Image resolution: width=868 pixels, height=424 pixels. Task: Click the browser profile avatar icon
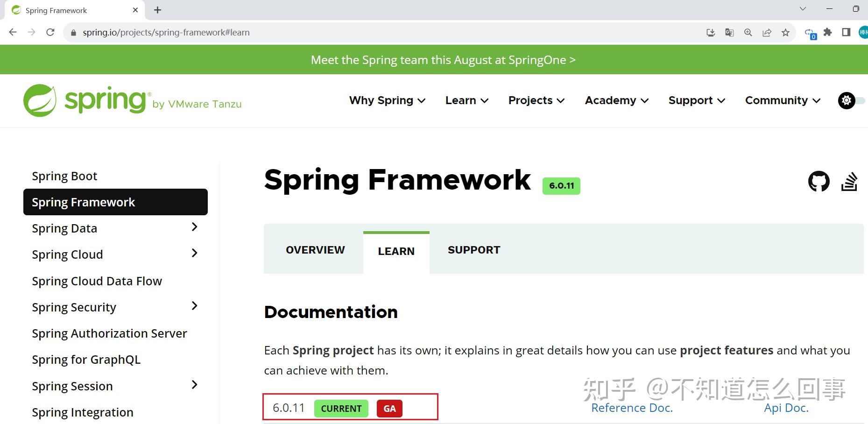tap(863, 32)
